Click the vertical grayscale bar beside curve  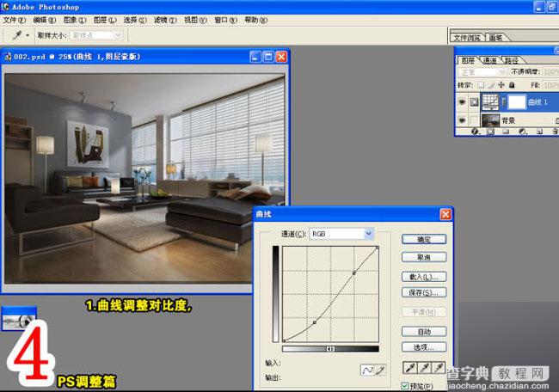(275, 294)
